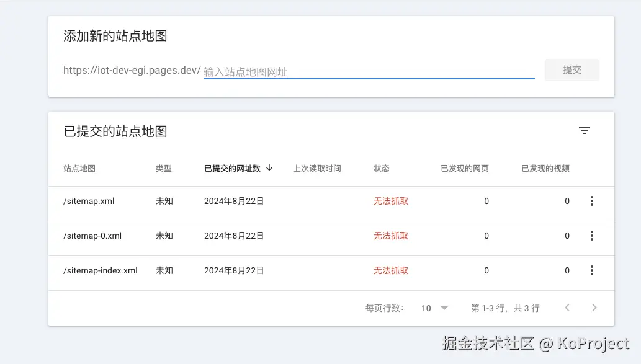The width and height of the screenshot is (641, 364).
Task: Click the date 2024年8月22日 in /sitemap.xml row
Action: (234, 201)
